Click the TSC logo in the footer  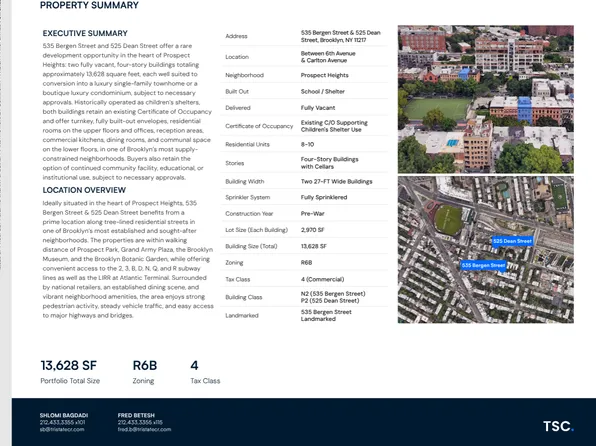[558, 426]
